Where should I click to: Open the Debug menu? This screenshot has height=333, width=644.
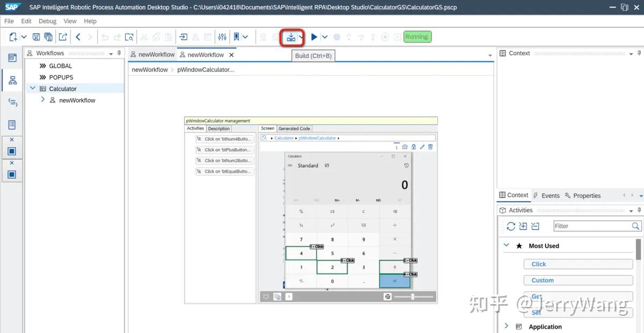tap(47, 21)
